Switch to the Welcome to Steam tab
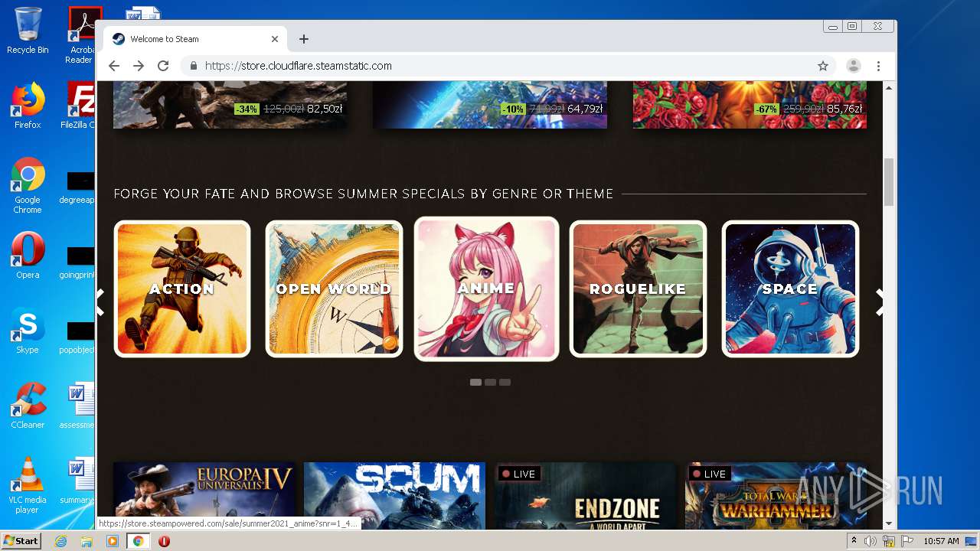980x551 pixels. (195, 39)
